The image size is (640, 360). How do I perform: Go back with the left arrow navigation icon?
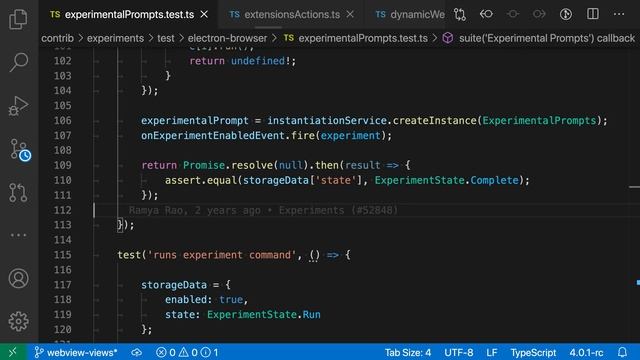point(486,14)
